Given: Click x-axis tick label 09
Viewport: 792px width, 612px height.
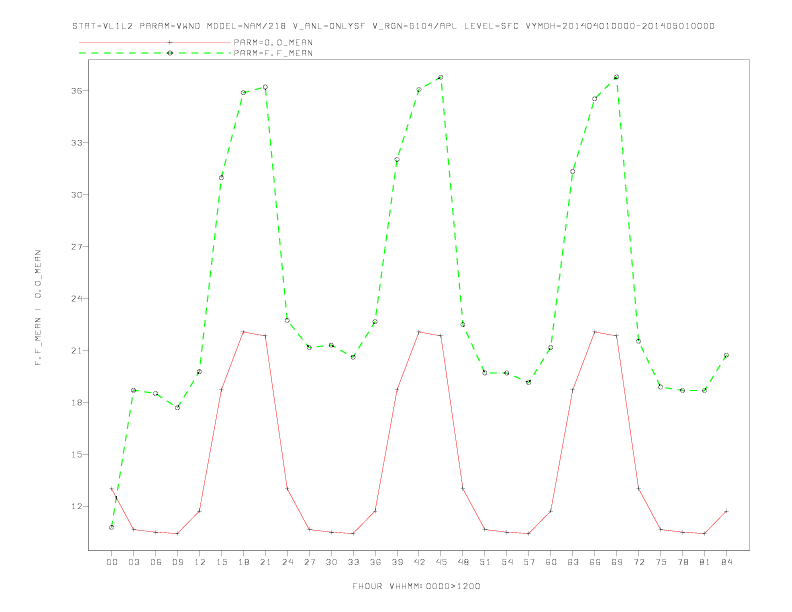Looking at the screenshot, I should coord(177,562).
